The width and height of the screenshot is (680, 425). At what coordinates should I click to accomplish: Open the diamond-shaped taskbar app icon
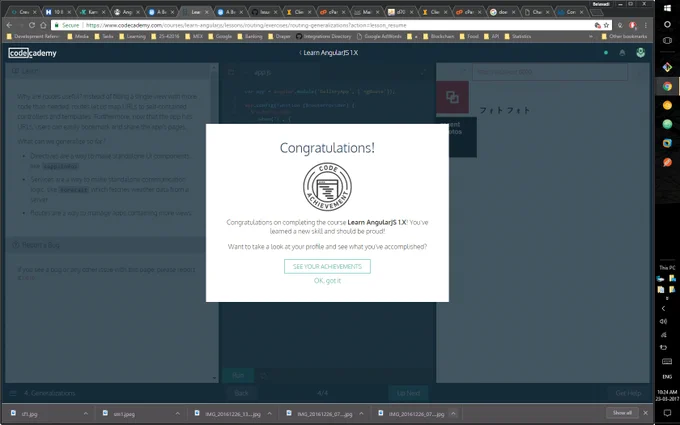[667, 67]
